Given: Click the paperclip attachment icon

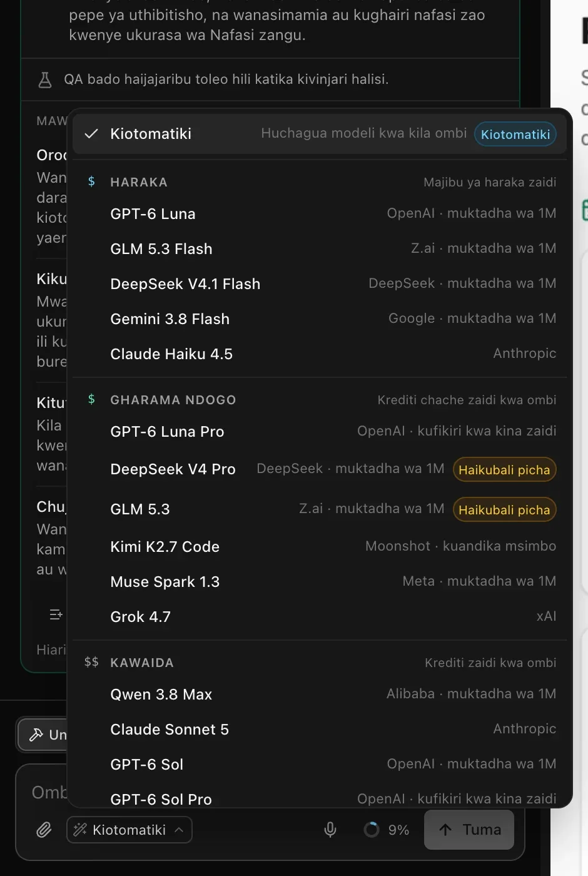Looking at the screenshot, I should (x=44, y=830).
